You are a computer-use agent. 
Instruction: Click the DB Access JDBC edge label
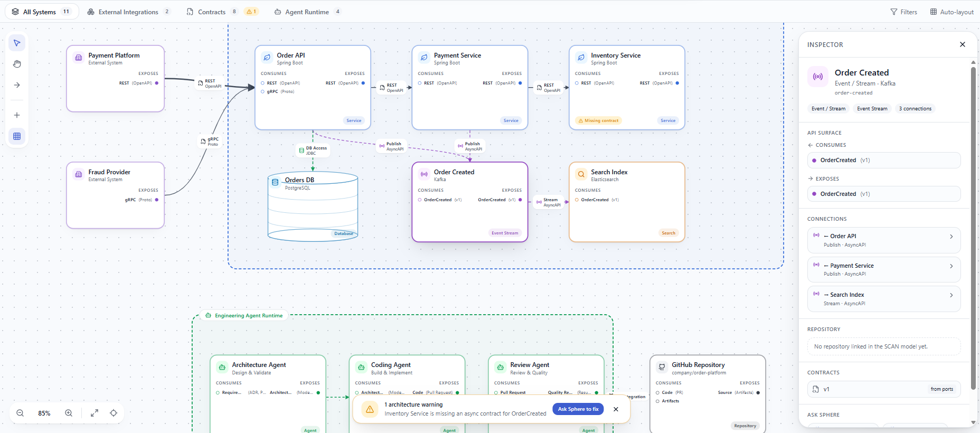pyautogui.click(x=313, y=150)
